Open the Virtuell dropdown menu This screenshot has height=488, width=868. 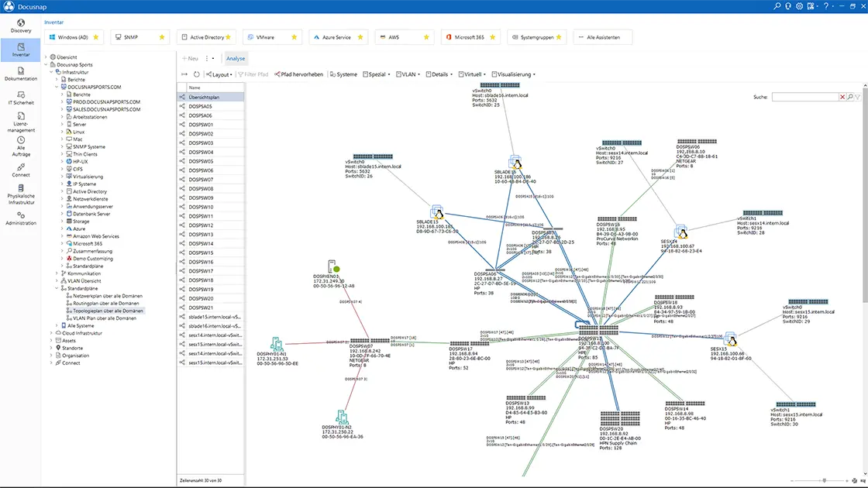coord(472,74)
